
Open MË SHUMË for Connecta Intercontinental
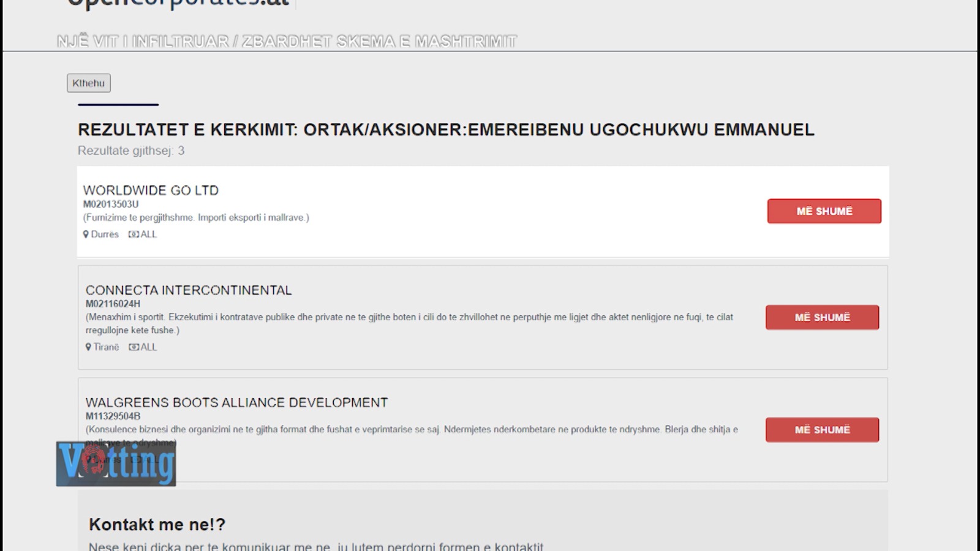pos(822,317)
